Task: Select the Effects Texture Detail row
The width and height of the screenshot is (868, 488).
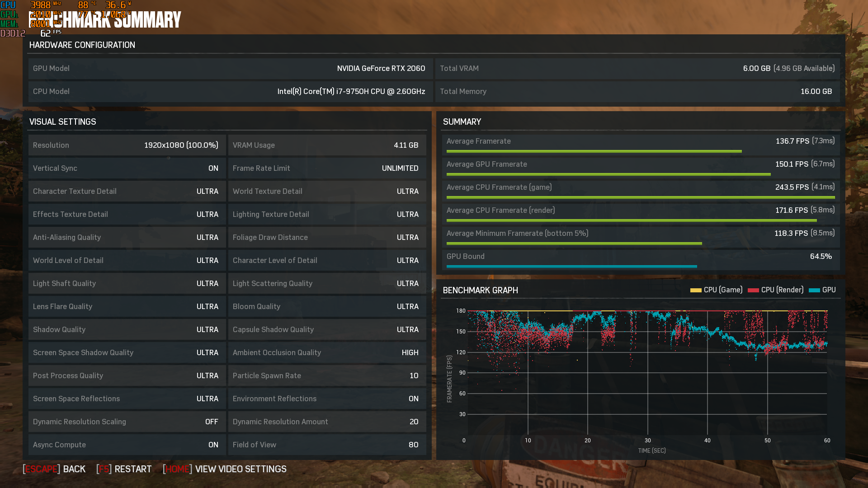Action: coord(127,214)
